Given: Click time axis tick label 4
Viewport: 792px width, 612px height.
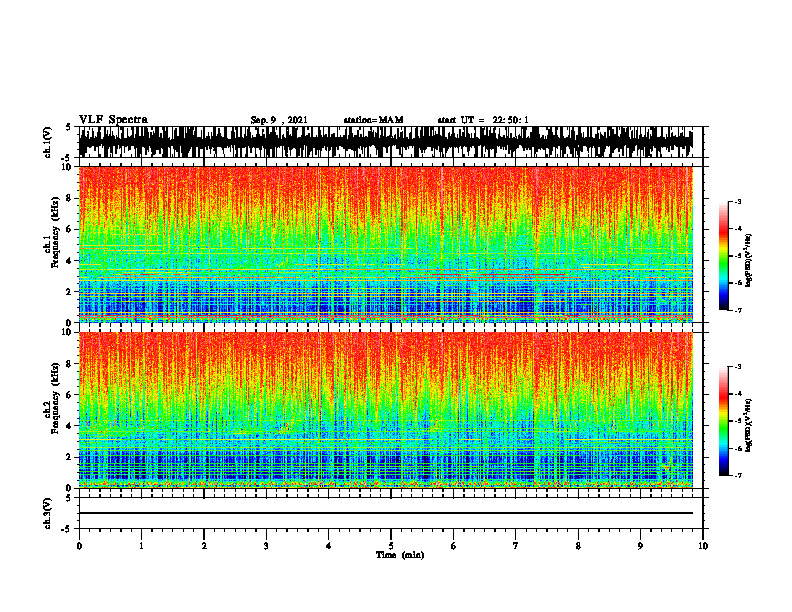Looking at the screenshot, I should point(329,546).
